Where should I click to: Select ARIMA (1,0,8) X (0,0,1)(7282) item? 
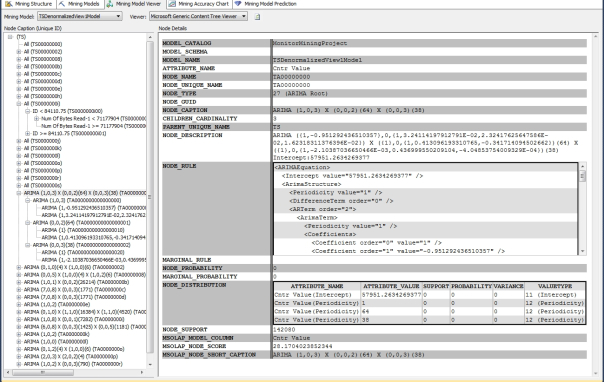tap(74, 319)
